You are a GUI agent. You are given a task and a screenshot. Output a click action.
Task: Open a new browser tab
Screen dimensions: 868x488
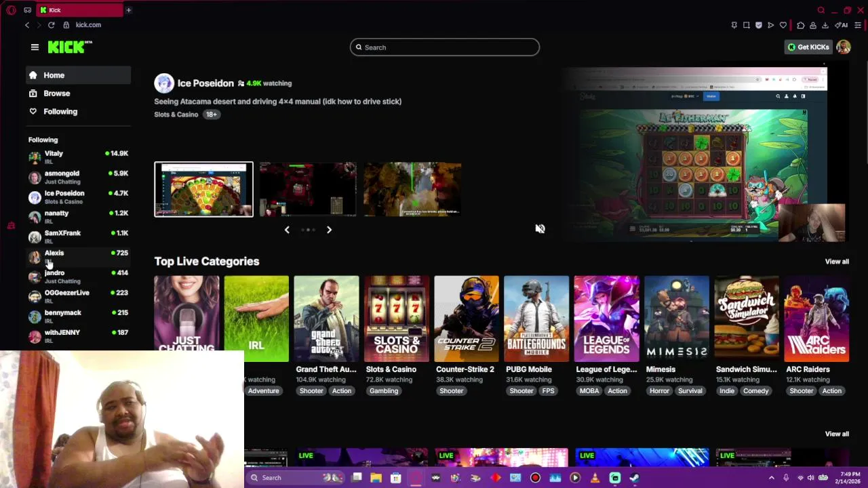(x=128, y=10)
